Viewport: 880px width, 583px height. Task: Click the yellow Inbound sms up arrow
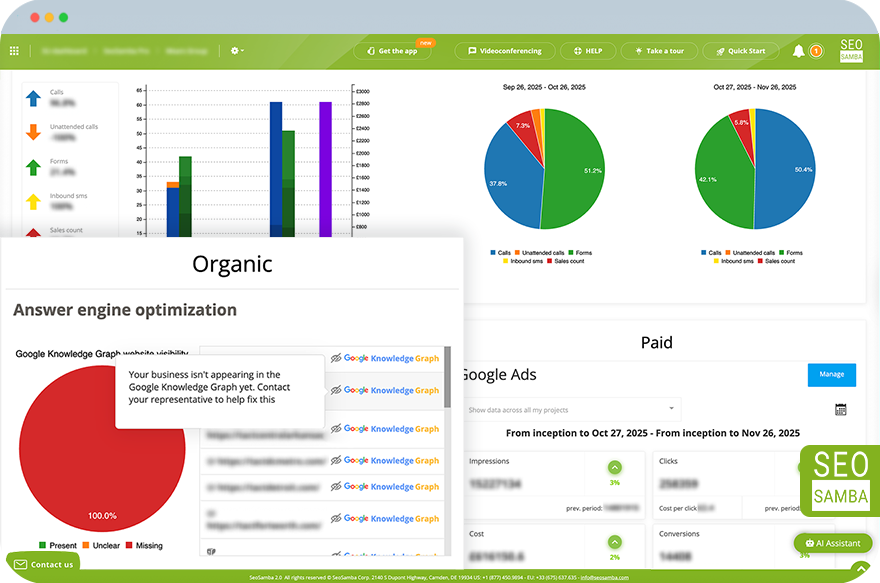pyautogui.click(x=33, y=201)
